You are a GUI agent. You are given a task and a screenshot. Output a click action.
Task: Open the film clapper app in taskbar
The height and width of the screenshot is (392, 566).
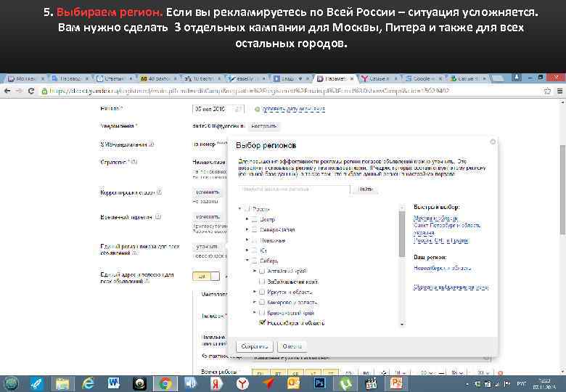371,383
